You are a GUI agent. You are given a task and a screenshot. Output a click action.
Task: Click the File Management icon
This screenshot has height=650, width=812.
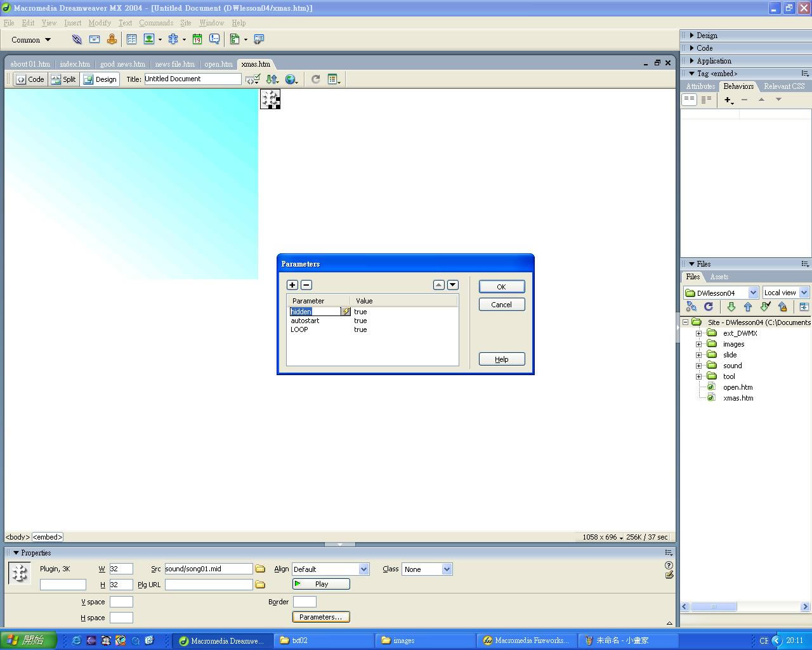272,79
